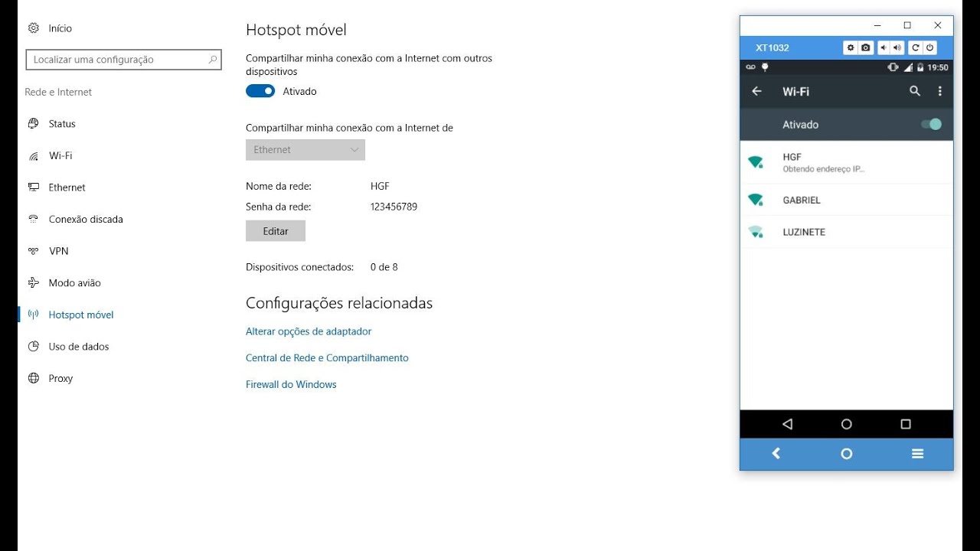Toggle phone Wi-Fi Ativado switch
Viewport: 980px width, 551px height.
tap(931, 124)
